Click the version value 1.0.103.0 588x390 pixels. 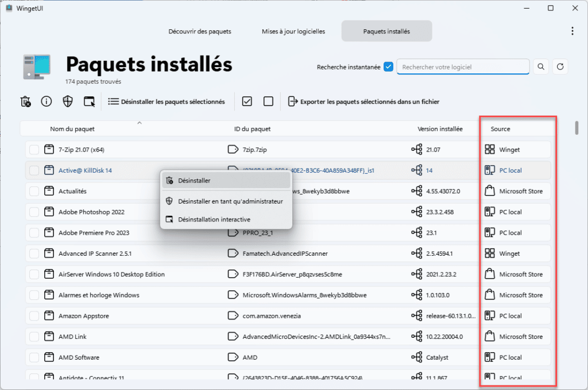pos(438,295)
